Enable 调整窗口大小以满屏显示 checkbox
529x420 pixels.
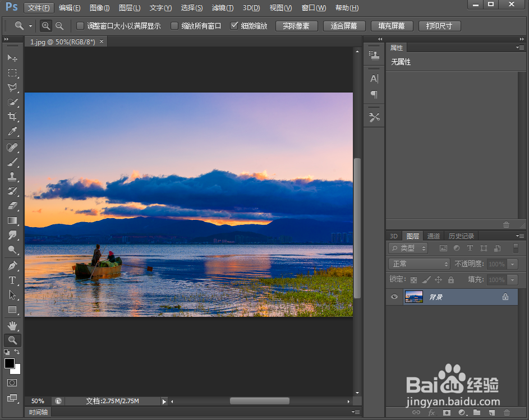[80, 26]
